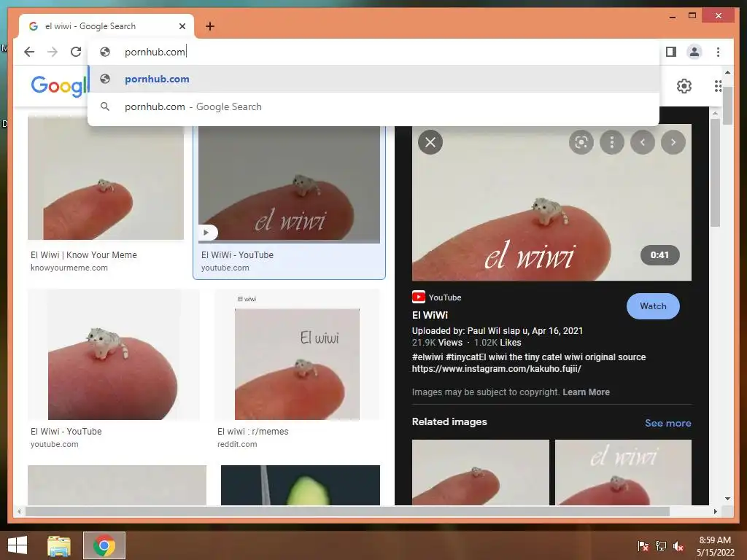Click the horizontal scrollbar thumb

click(347, 511)
